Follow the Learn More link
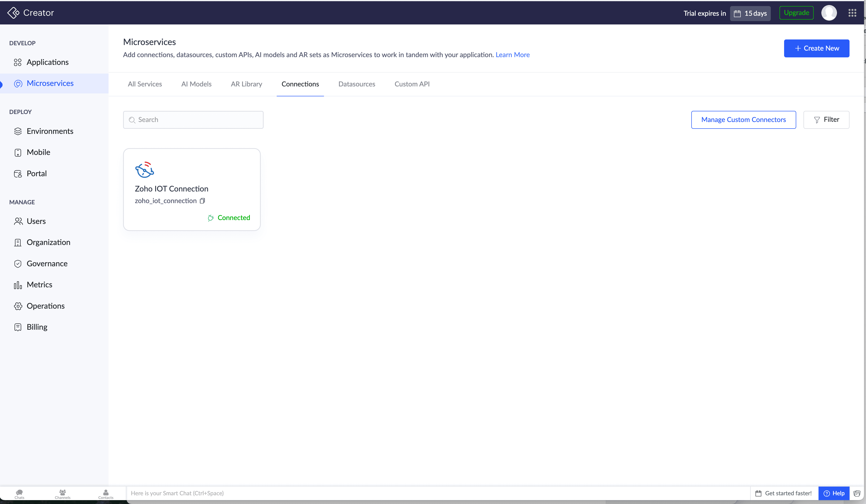866x504 pixels. (512, 55)
